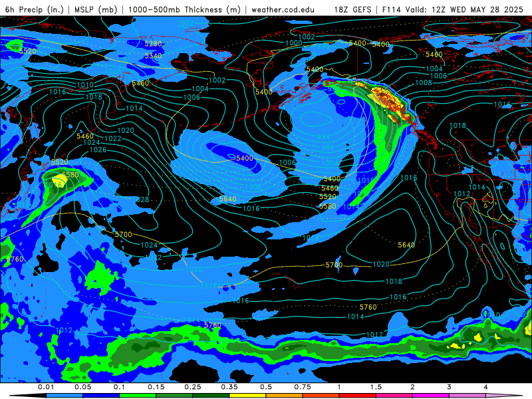Click the legend value 2
This screenshot has height=399, width=532.
coord(412,387)
